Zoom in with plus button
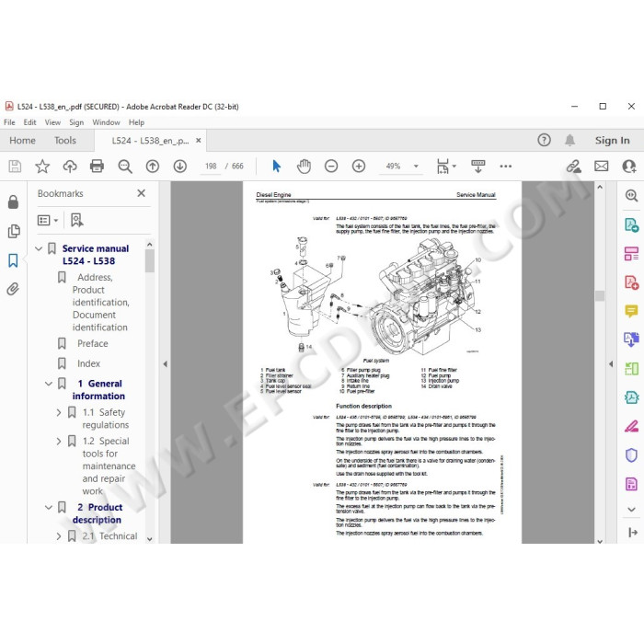 coord(359,167)
